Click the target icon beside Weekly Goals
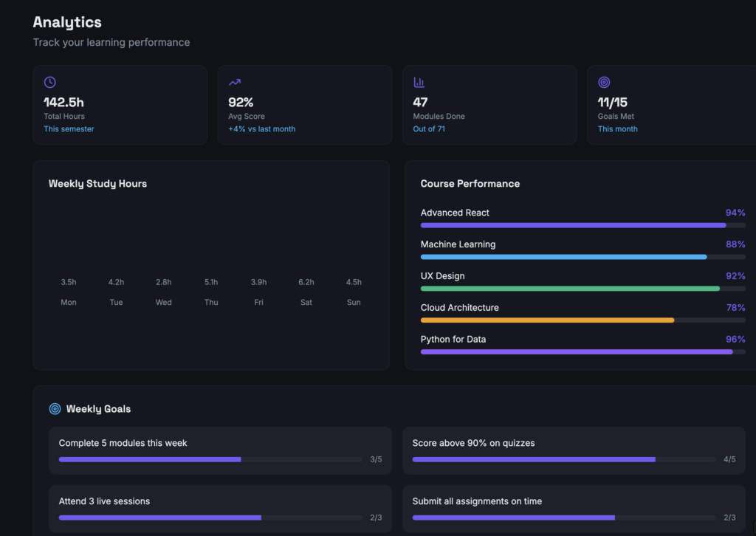756x536 pixels. [55, 409]
